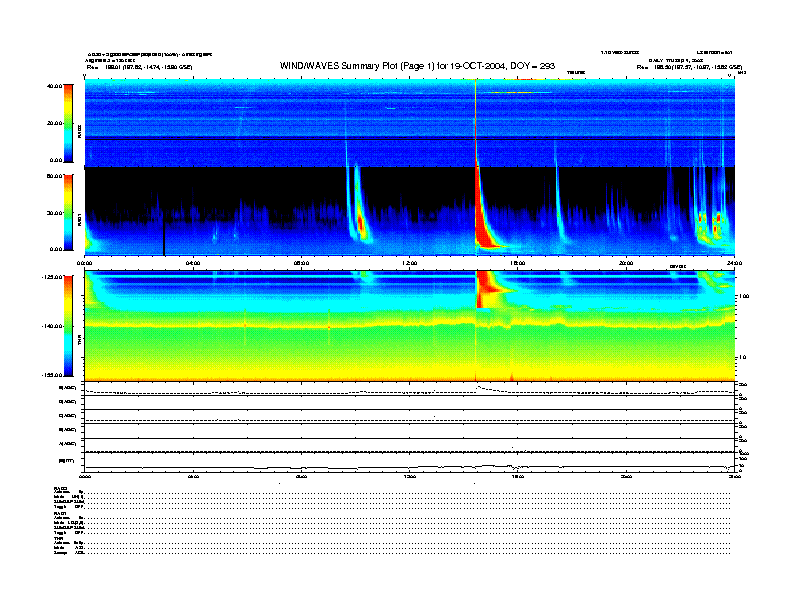The height and width of the screenshot is (612, 792).
Task: Click the 20:00 time axis tick label
Action: click(627, 264)
